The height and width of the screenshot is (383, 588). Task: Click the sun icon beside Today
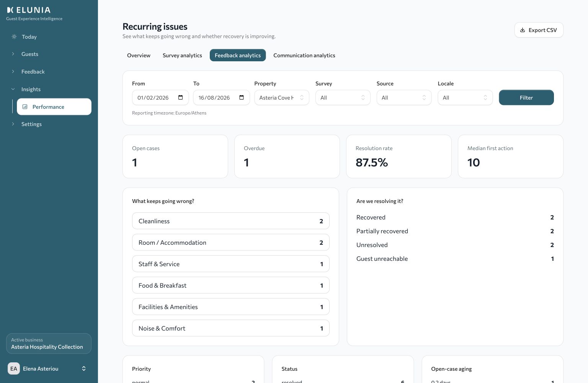pos(14,37)
